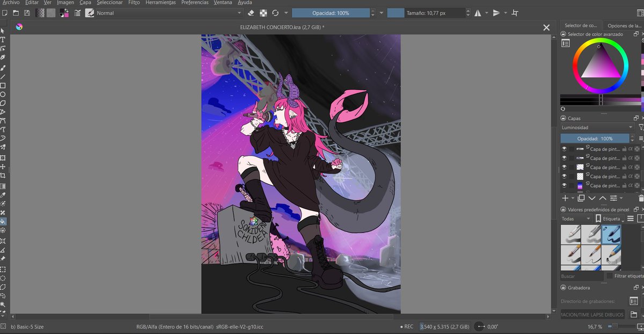Move layer up in stack
This screenshot has width=644, height=334.
(602, 198)
